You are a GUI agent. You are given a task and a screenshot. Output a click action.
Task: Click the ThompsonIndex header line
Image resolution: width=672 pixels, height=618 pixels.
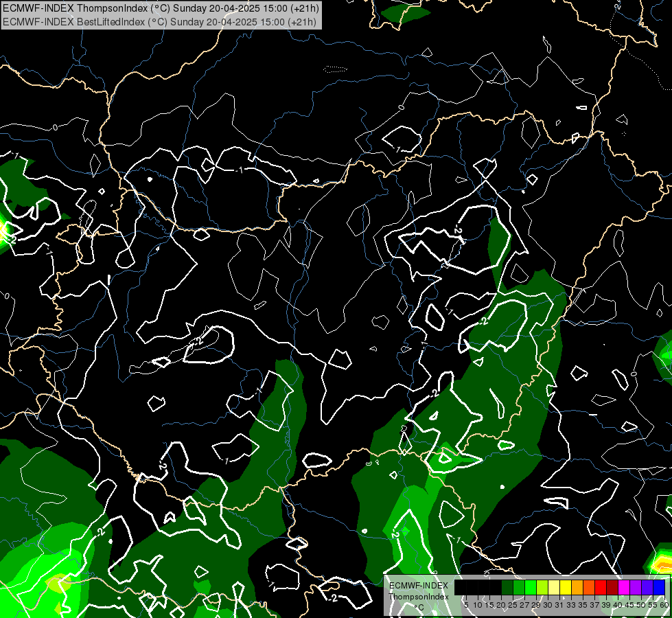coord(161,8)
